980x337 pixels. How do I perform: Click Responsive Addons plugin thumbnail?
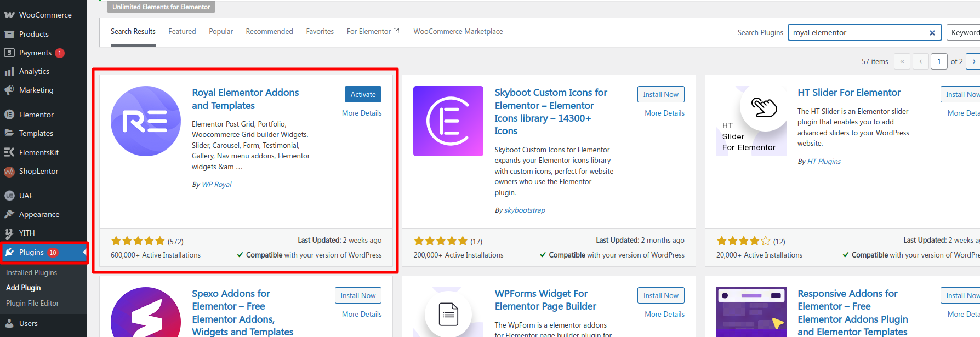coord(751,312)
